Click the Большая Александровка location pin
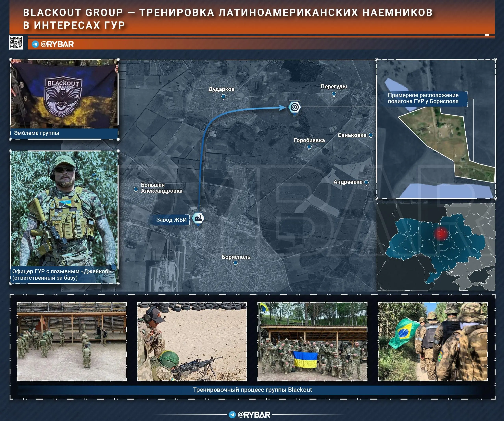The height and width of the screenshot is (421, 504). pyautogui.click(x=136, y=190)
